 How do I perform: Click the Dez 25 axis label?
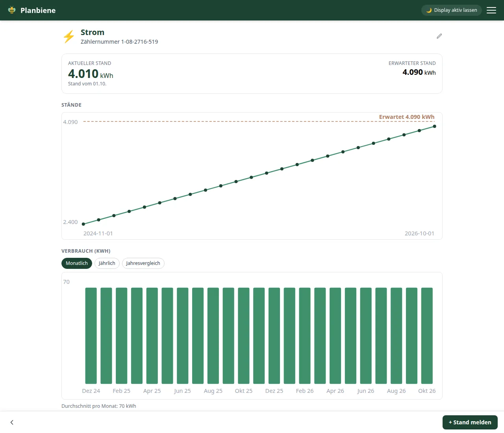pyautogui.click(x=274, y=391)
